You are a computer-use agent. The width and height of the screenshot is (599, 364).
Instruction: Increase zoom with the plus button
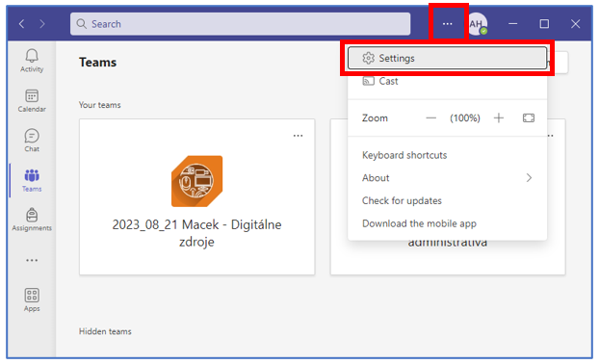[x=499, y=118]
